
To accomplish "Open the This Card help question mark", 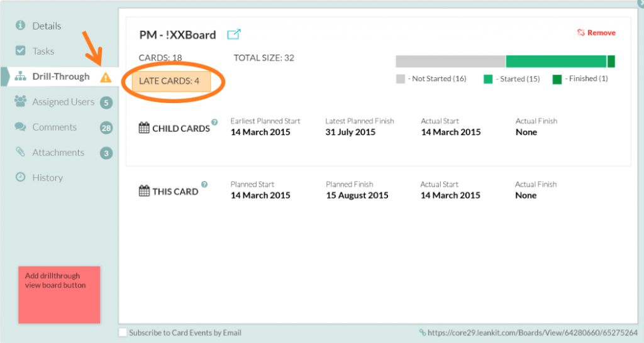I will tap(204, 185).
